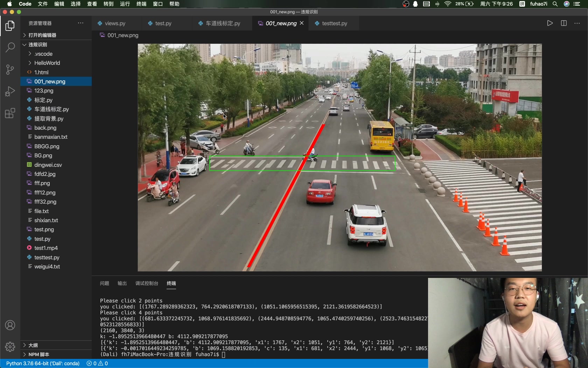Image resolution: width=588 pixels, height=368 pixels.
Task: Select the Search icon in activity bar
Action: click(10, 47)
